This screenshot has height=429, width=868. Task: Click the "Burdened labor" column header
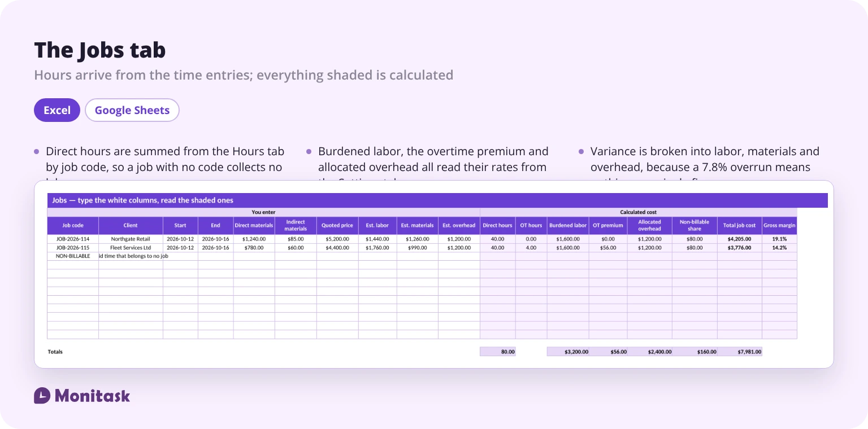568,226
